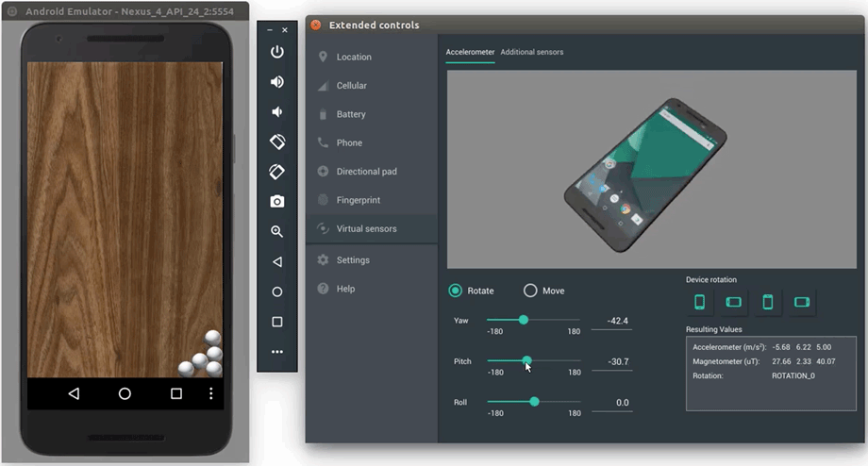Viewport: 868px width, 466px height.
Task: Set device rotation to reverse landscape, last icon
Action: pyautogui.click(x=802, y=302)
